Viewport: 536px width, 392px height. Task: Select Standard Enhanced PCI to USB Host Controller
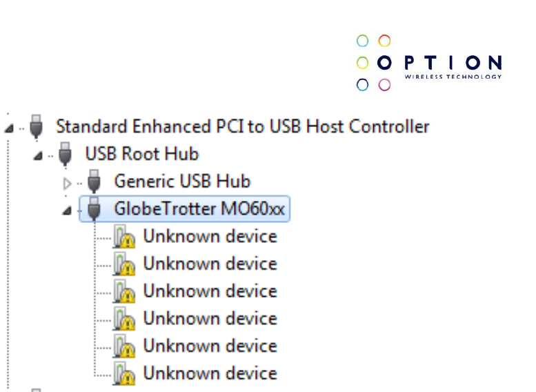[x=243, y=126]
